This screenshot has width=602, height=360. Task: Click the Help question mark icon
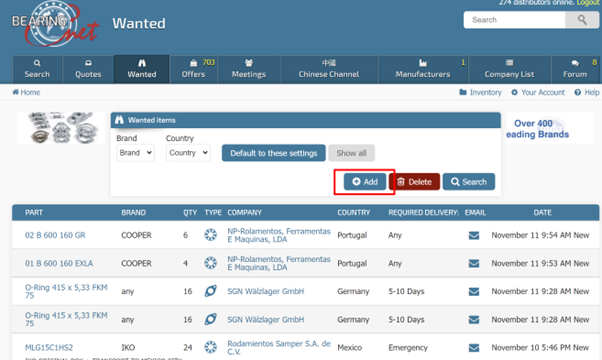[577, 92]
